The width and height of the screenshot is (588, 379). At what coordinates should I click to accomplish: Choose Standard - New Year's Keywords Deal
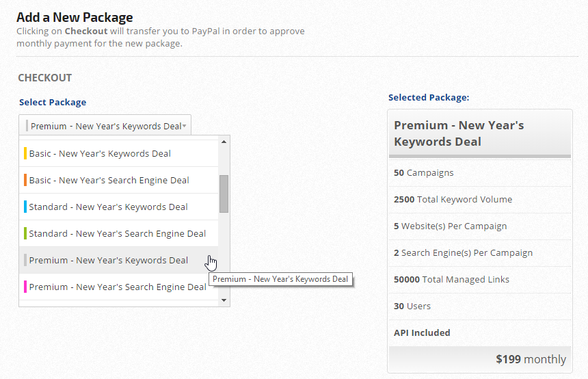[x=108, y=207]
